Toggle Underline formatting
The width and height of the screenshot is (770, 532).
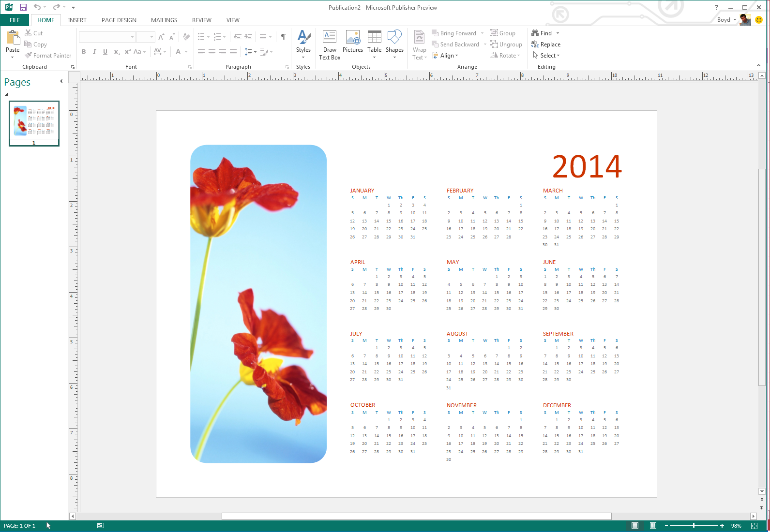pos(105,52)
